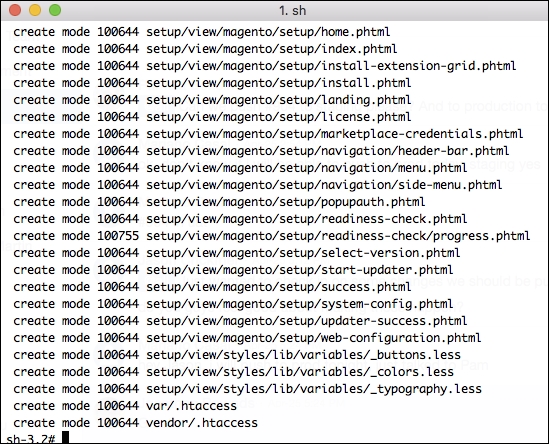549x444 pixels.
Task: Click the green zoom window button
Action: (55, 10)
